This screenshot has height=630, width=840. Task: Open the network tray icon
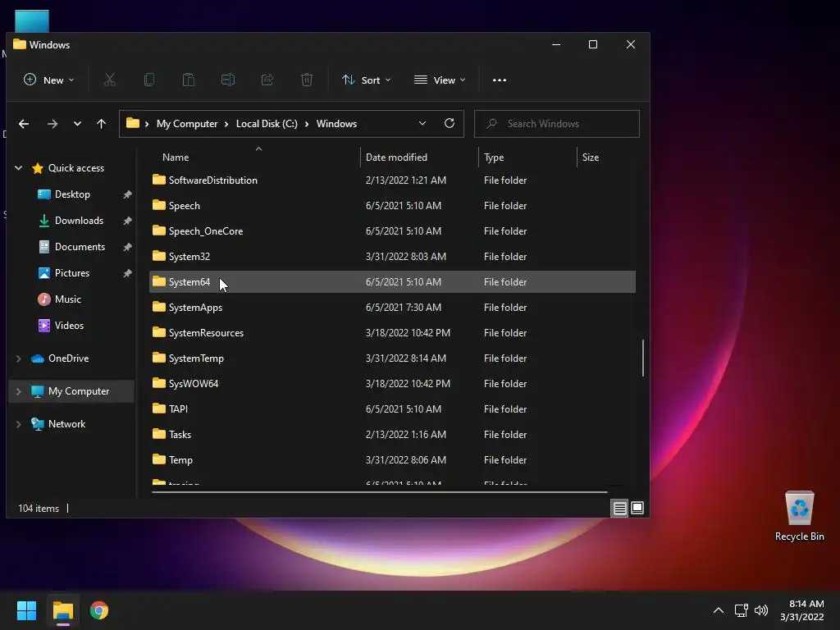742,610
